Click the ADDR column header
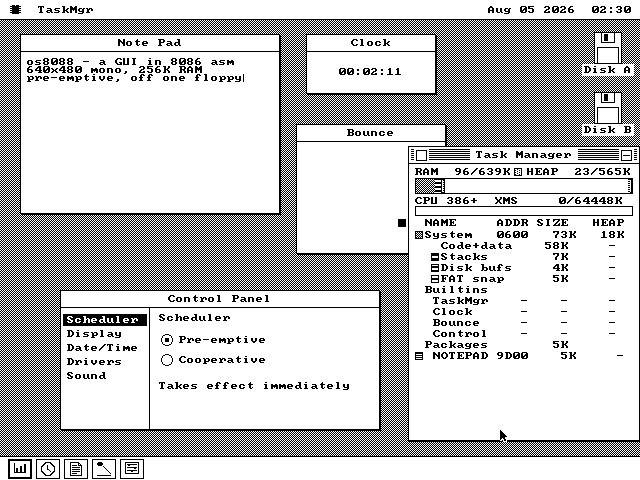Screen dimensions: 640x480 click(512, 223)
